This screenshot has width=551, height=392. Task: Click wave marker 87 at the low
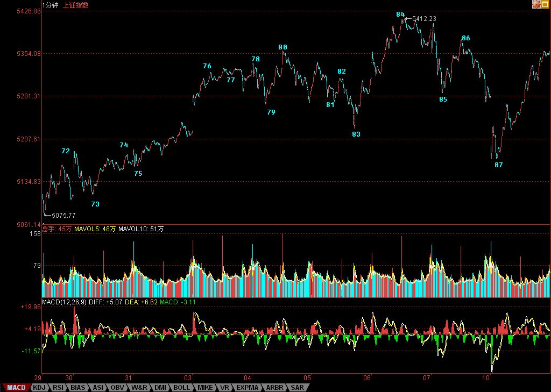pyautogui.click(x=498, y=165)
